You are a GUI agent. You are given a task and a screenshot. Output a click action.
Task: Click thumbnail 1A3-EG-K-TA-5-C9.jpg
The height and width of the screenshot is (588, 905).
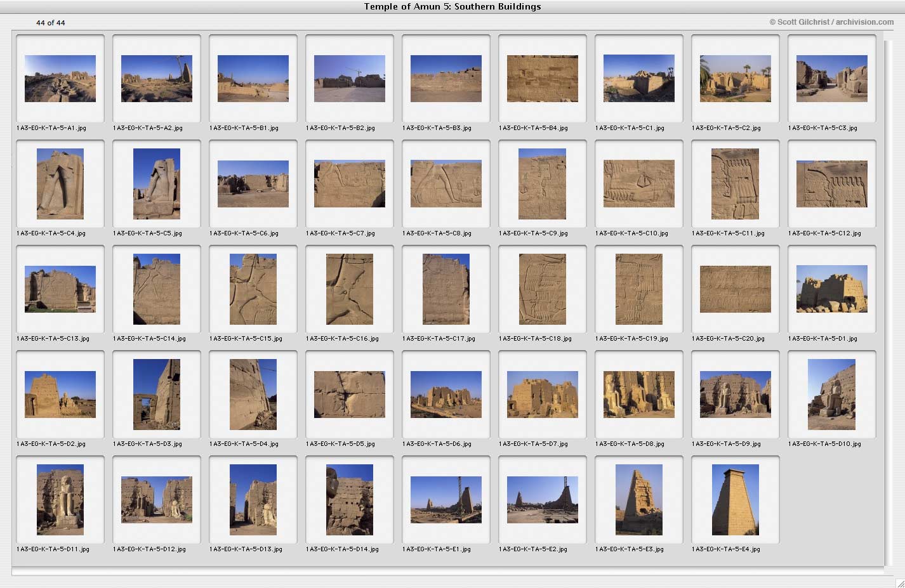543,184
